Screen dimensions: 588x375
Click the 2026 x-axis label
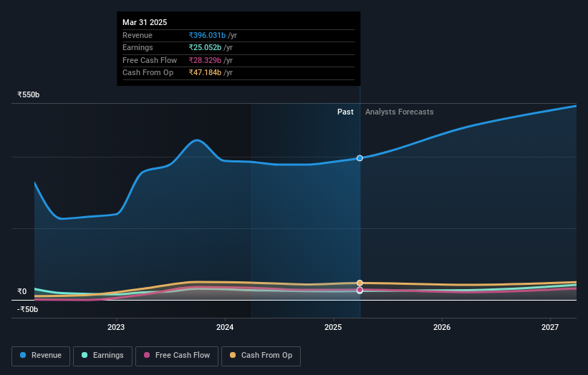click(442, 327)
